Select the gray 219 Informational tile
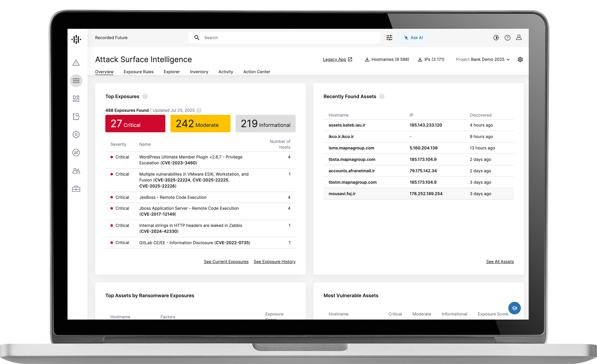Image resolution: width=597 pixels, height=364 pixels. tap(266, 124)
